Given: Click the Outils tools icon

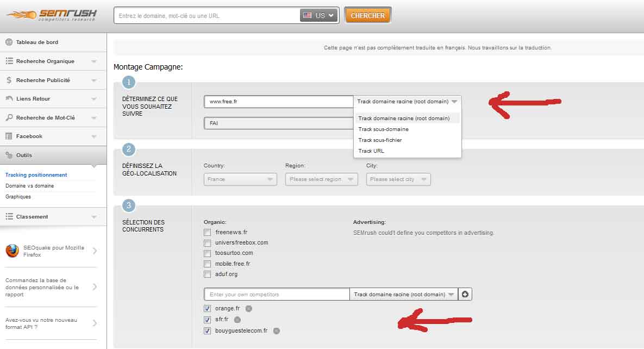Looking at the screenshot, I should click(9, 155).
